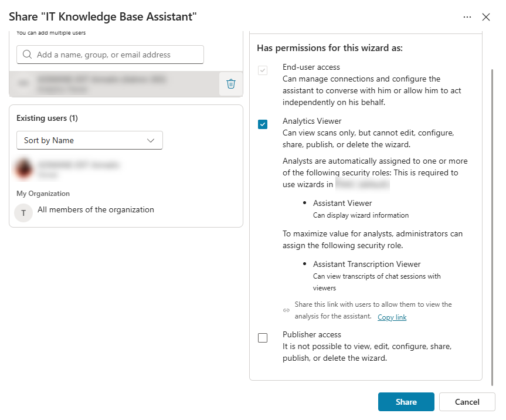
Task: Remove the selected user with the trash icon
Action: 231,84
